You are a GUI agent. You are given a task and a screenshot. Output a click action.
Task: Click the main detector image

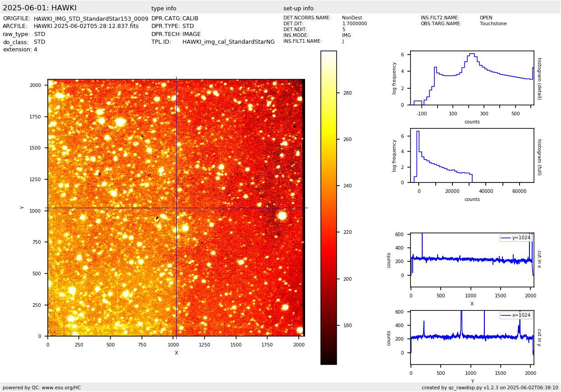[x=176, y=208]
